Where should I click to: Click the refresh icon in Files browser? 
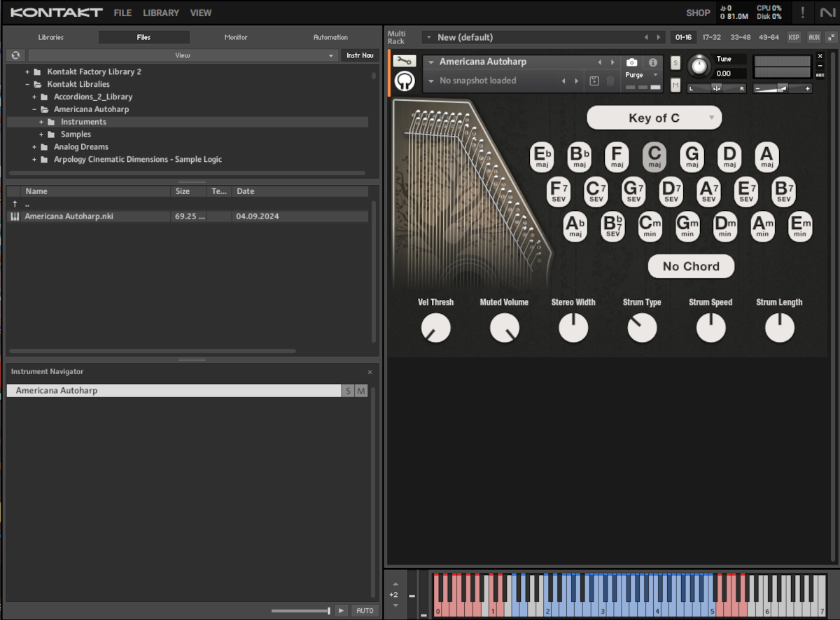point(15,55)
